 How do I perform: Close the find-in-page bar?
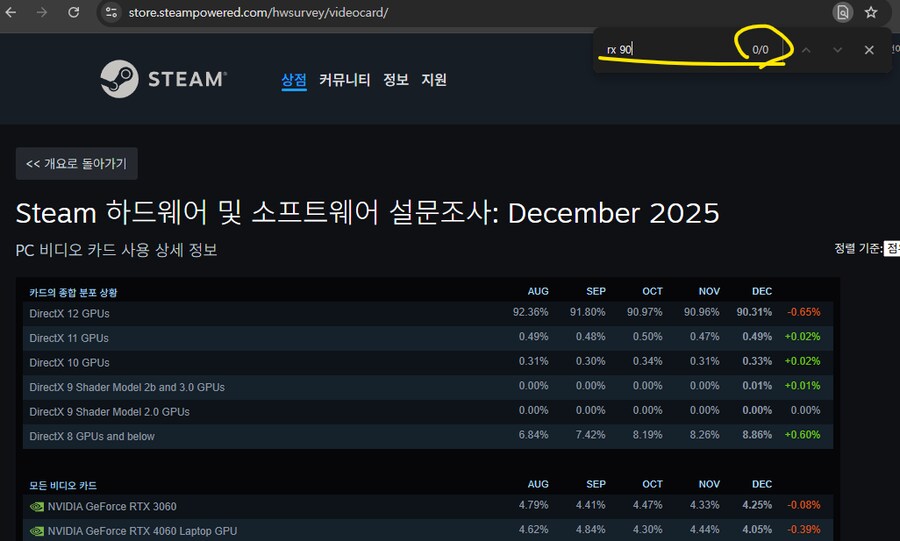click(869, 50)
